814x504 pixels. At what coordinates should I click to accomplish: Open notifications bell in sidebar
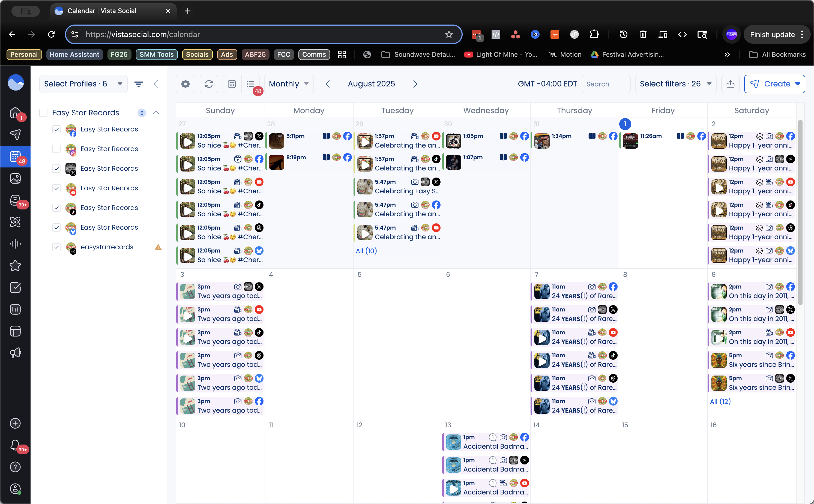tap(15, 445)
